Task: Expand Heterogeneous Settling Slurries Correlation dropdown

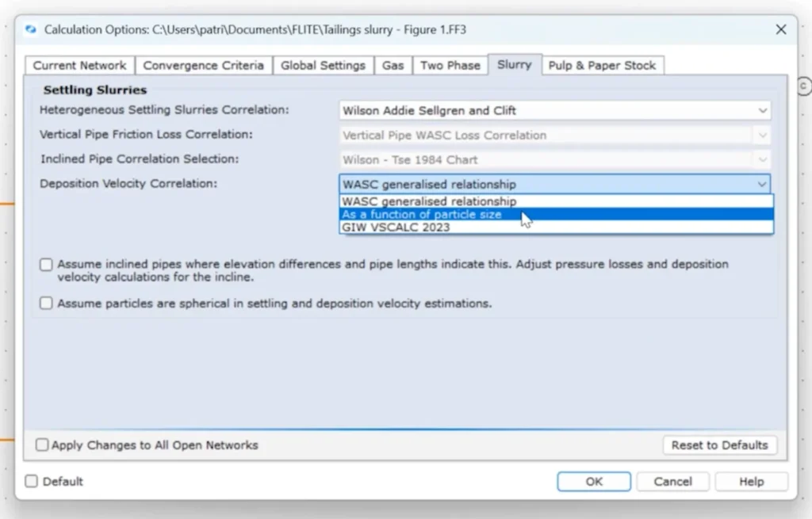Action: pos(762,111)
